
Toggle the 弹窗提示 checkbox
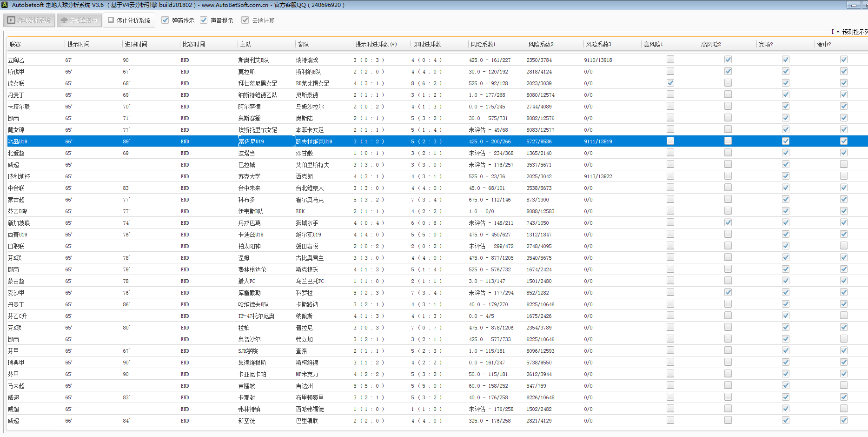[x=165, y=20]
